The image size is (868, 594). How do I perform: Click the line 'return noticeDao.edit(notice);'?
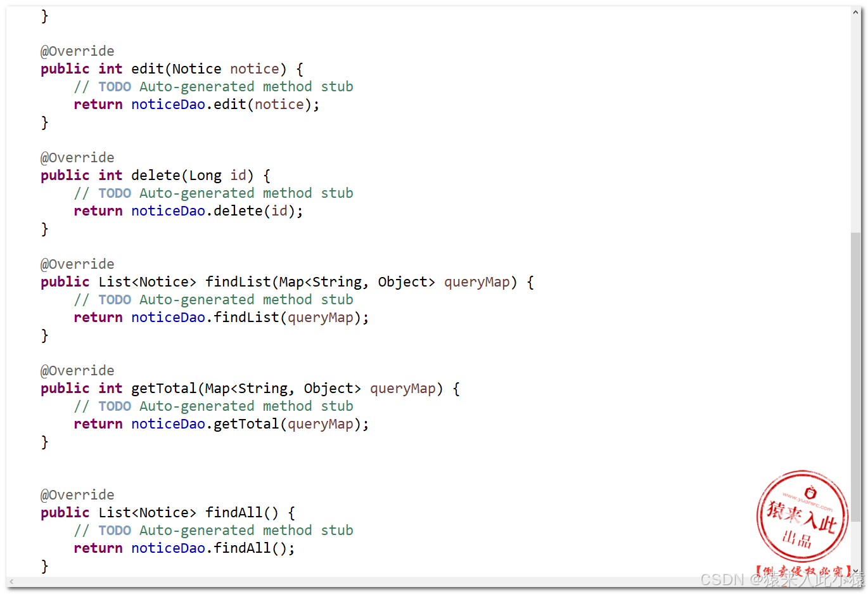pos(197,104)
